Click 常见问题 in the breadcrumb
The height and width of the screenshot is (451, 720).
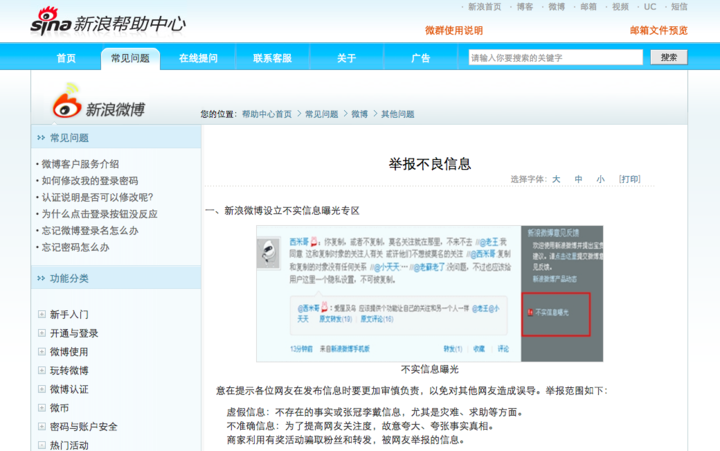coord(321,114)
